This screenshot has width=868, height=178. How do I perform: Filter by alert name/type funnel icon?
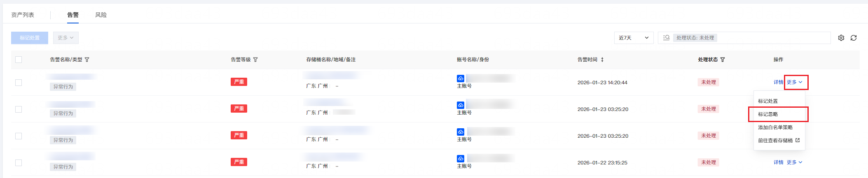(x=87, y=60)
